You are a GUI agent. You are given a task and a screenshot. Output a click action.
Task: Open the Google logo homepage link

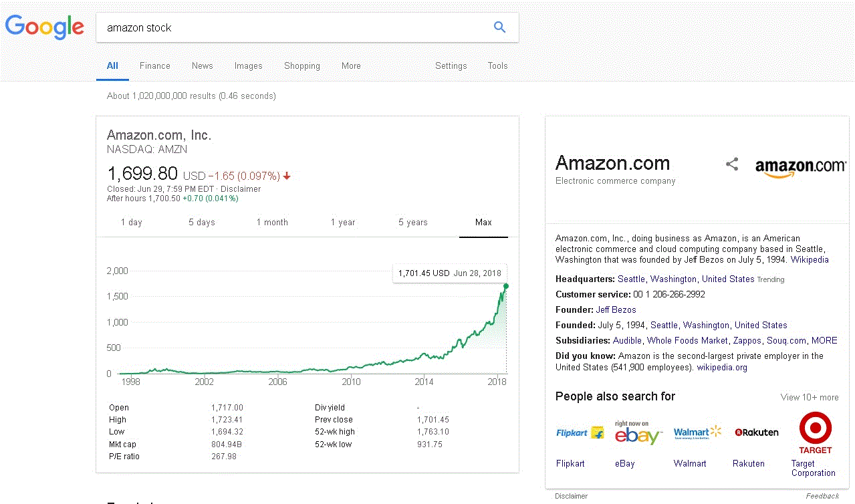tap(45, 27)
